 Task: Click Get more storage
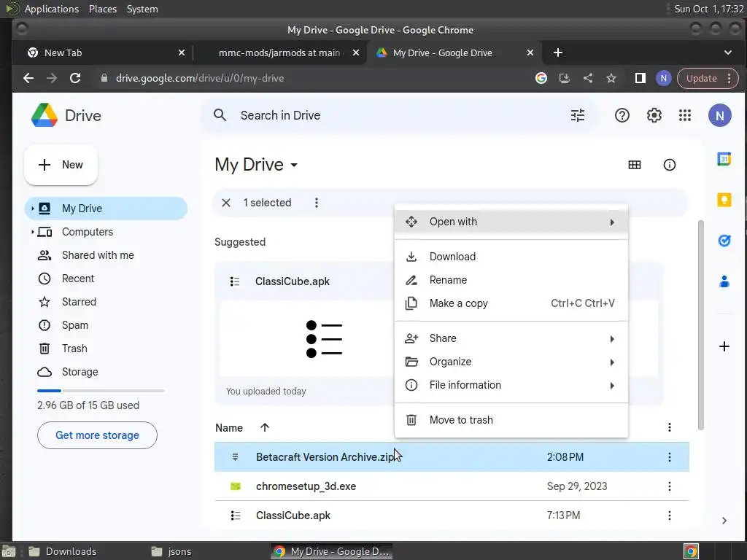97,435
